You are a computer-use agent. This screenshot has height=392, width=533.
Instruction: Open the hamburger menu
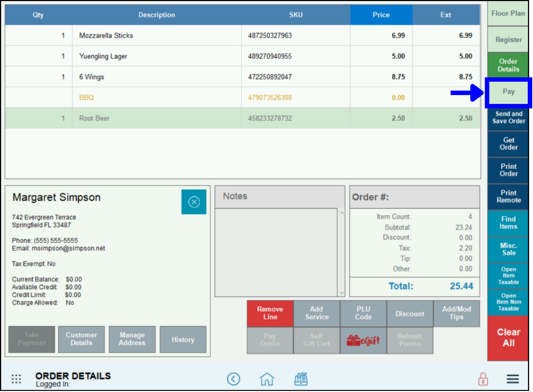pyautogui.click(x=513, y=379)
